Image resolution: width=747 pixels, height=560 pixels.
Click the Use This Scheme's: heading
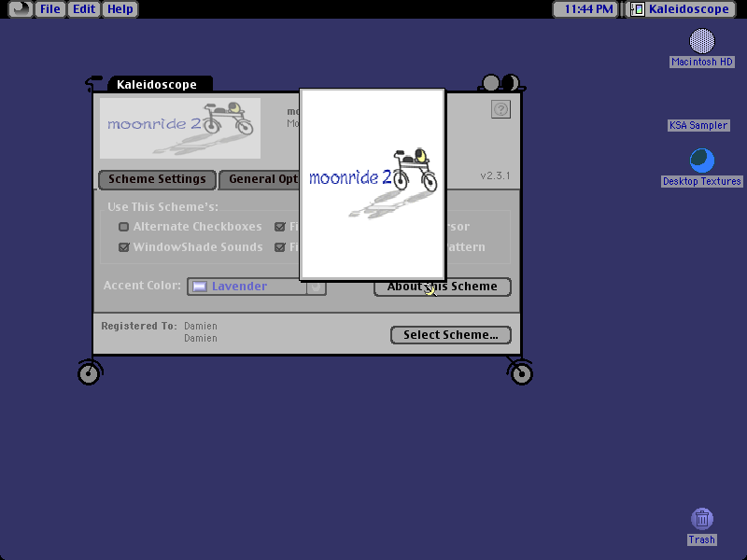click(x=162, y=206)
